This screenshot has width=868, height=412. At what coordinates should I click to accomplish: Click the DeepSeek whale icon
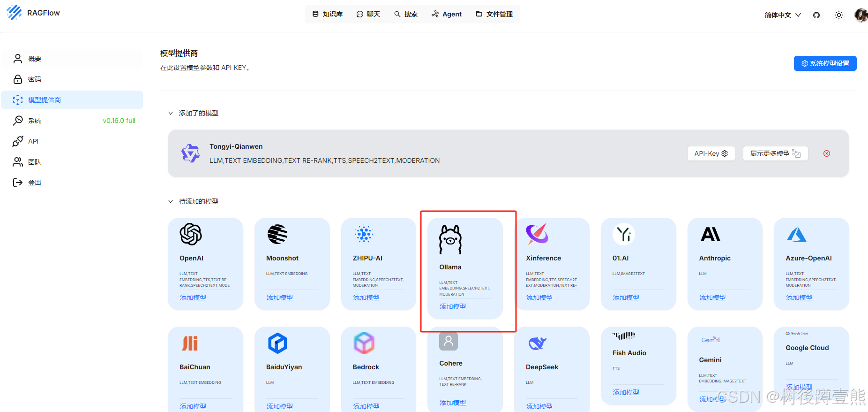coord(537,343)
